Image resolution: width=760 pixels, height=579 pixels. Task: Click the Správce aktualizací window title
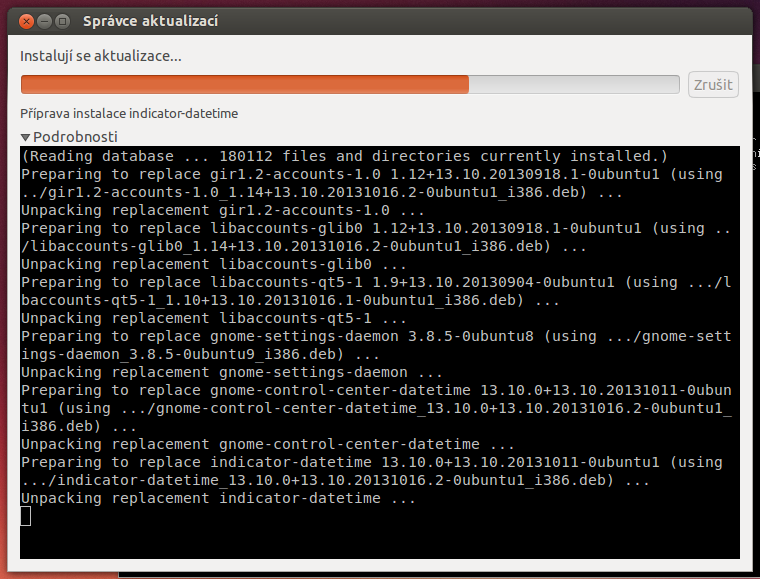coord(150,21)
